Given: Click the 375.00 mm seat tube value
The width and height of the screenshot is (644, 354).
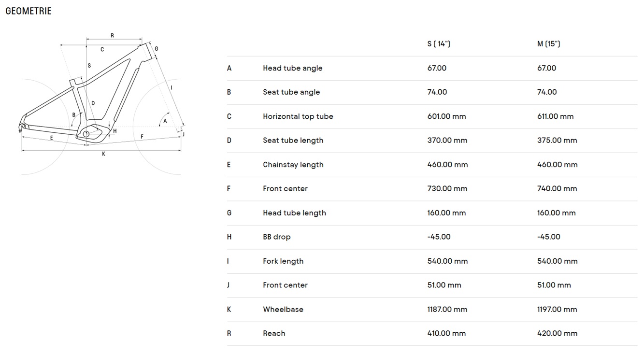Looking at the screenshot, I should pos(557,141).
